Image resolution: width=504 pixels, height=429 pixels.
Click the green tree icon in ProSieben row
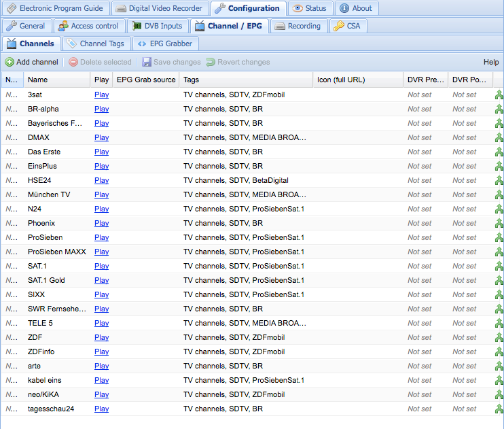pyautogui.click(x=499, y=237)
